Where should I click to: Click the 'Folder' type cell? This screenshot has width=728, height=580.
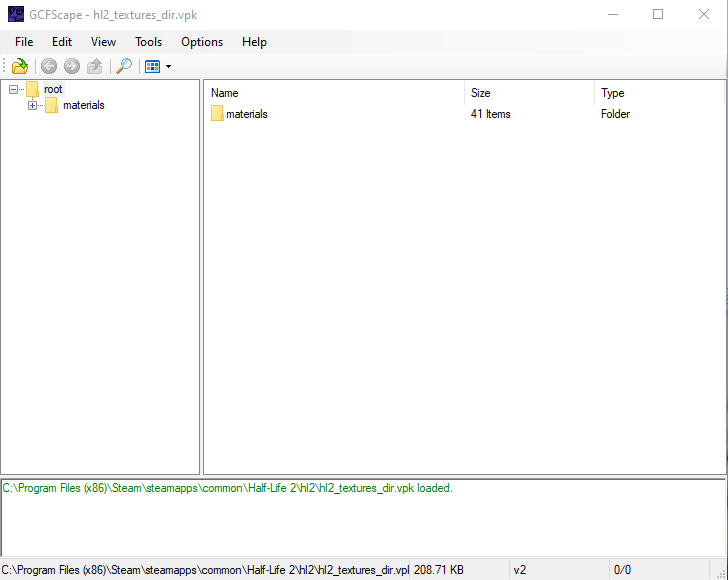615,114
